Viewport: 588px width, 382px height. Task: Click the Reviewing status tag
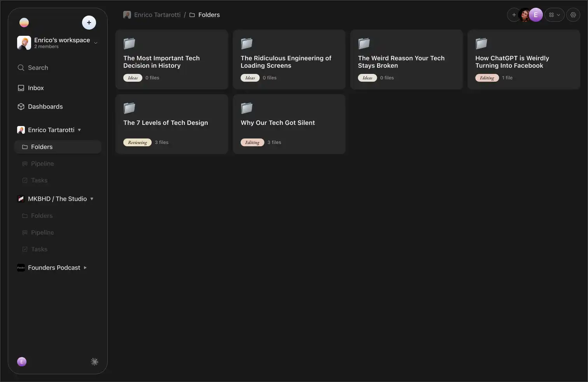(x=137, y=142)
